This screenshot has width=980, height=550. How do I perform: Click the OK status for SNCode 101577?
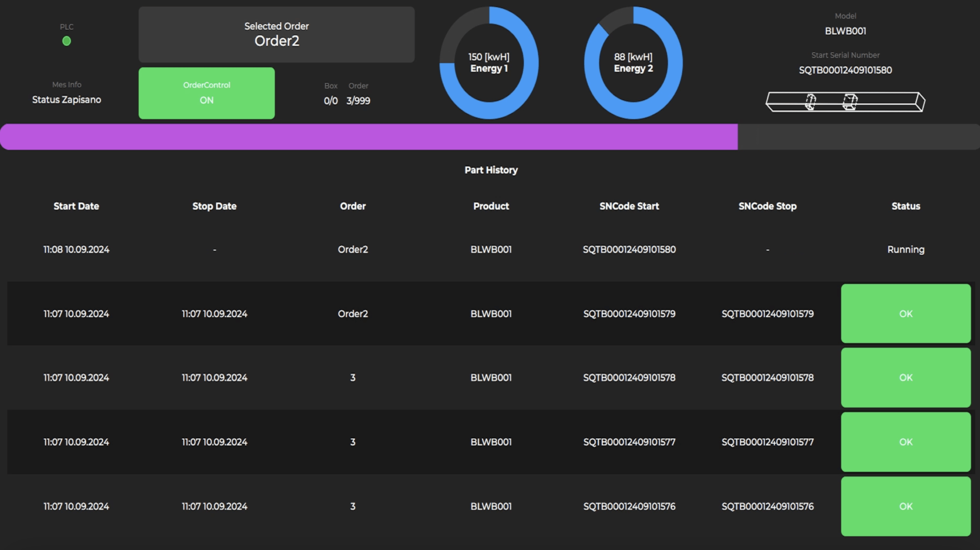[x=906, y=442]
